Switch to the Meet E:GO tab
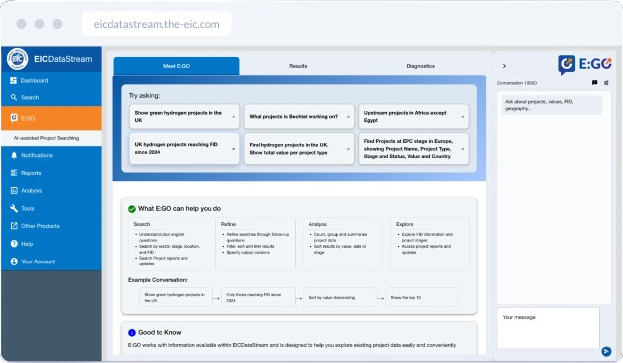The width and height of the screenshot is (623, 363). [176, 66]
